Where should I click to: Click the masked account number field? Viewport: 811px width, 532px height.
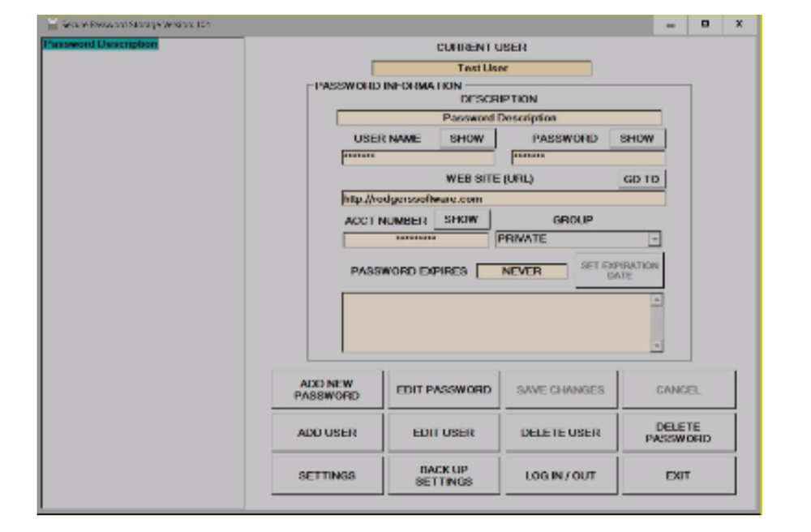click(416, 239)
